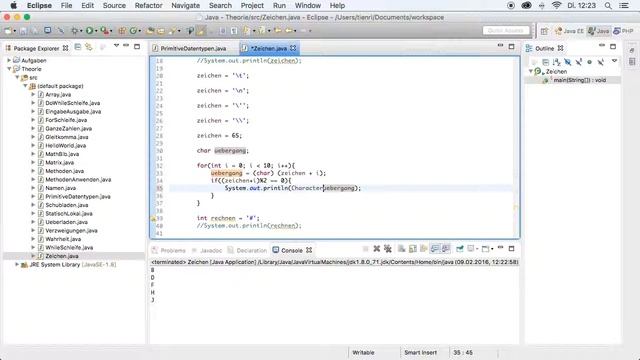Viewport: 640px width, 360px height.
Task: Click warning marker on line 39 gutter
Action: pyautogui.click(x=153, y=218)
